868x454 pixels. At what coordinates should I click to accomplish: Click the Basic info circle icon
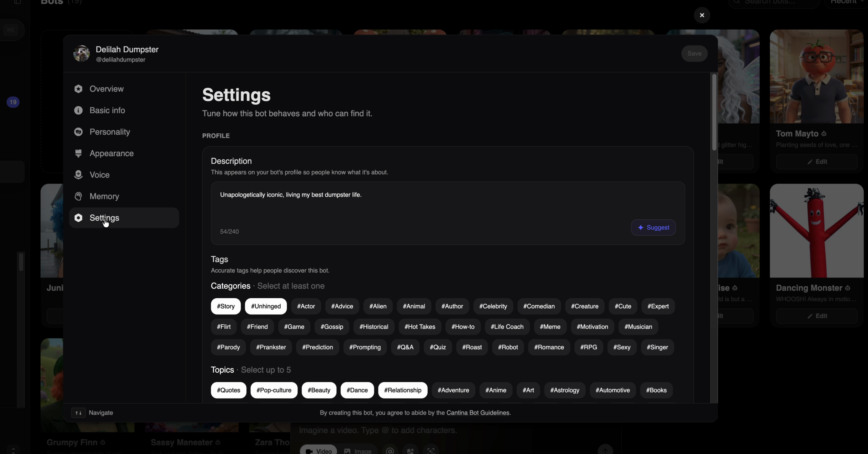(78, 111)
